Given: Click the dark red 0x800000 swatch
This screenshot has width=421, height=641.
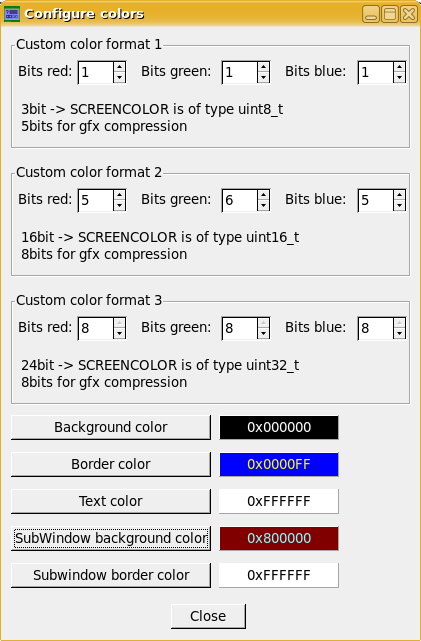Looking at the screenshot, I should (279, 538).
